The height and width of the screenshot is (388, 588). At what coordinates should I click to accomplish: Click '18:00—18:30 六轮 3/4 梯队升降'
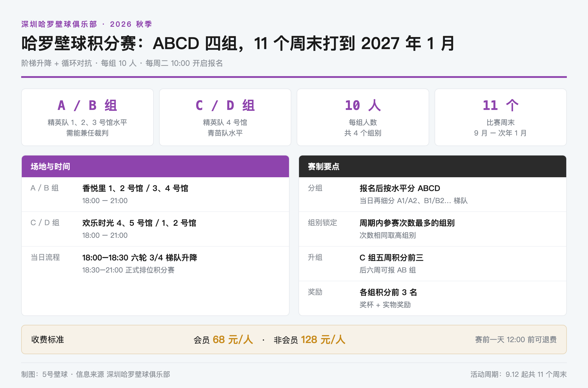140,257
